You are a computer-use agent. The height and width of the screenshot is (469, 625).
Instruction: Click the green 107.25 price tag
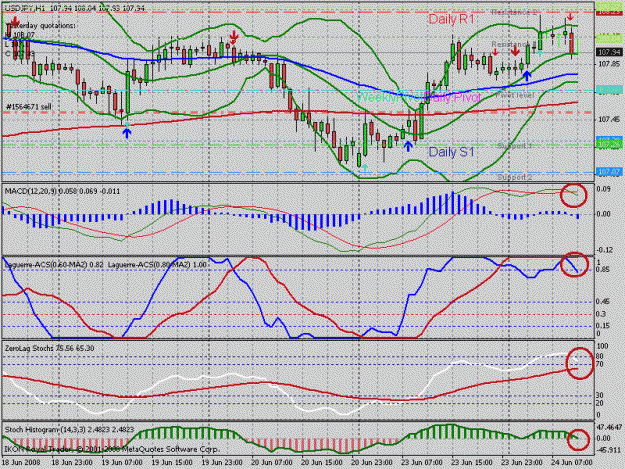point(609,145)
